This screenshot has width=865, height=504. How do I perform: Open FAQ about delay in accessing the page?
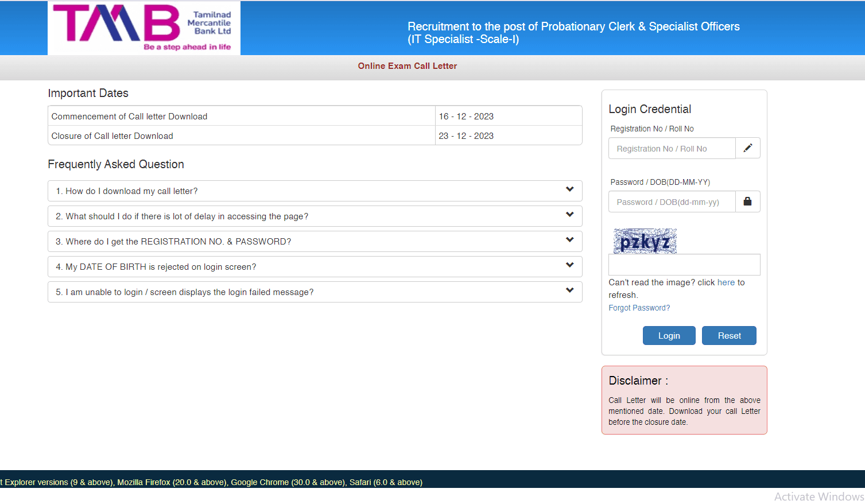[182, 216]
